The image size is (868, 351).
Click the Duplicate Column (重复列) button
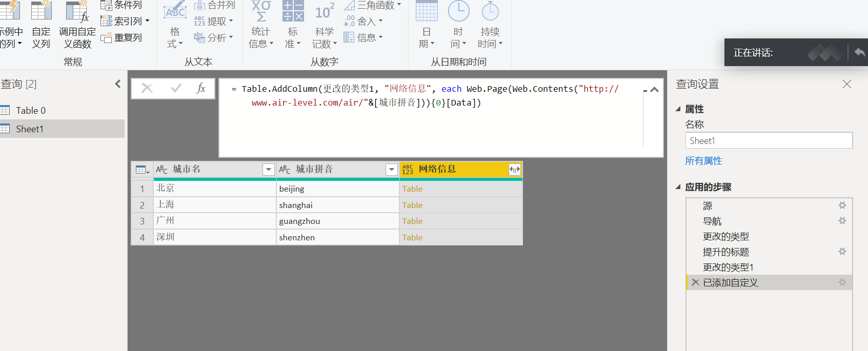(121, 37)
